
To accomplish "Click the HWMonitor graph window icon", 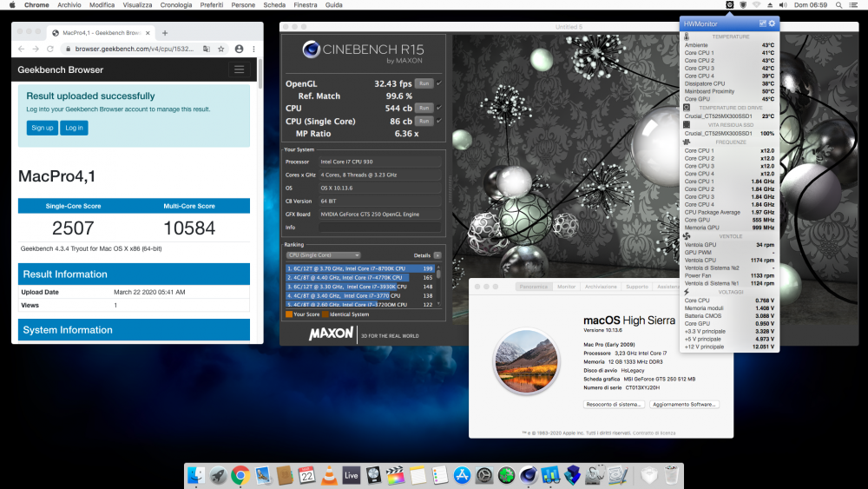I will (762, 23).
